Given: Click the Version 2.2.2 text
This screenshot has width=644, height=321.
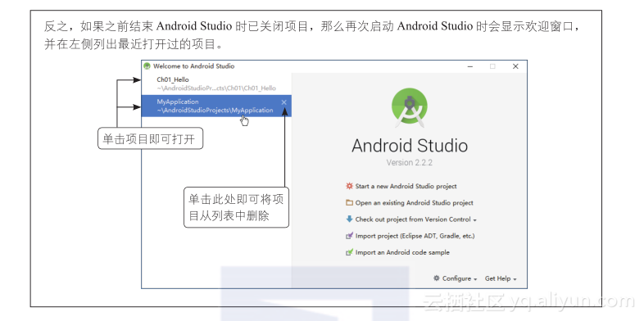Looking at the screenshot, I should click(x=410, y=163).
